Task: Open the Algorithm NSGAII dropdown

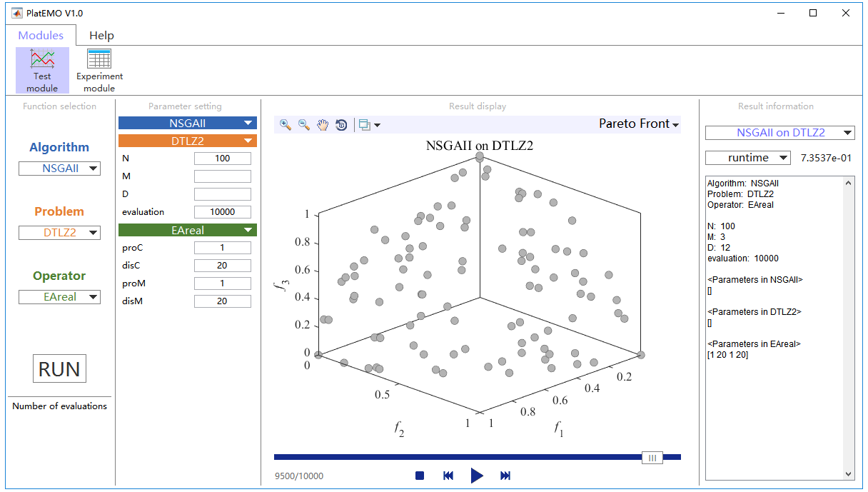Action: tap(59, 169)
